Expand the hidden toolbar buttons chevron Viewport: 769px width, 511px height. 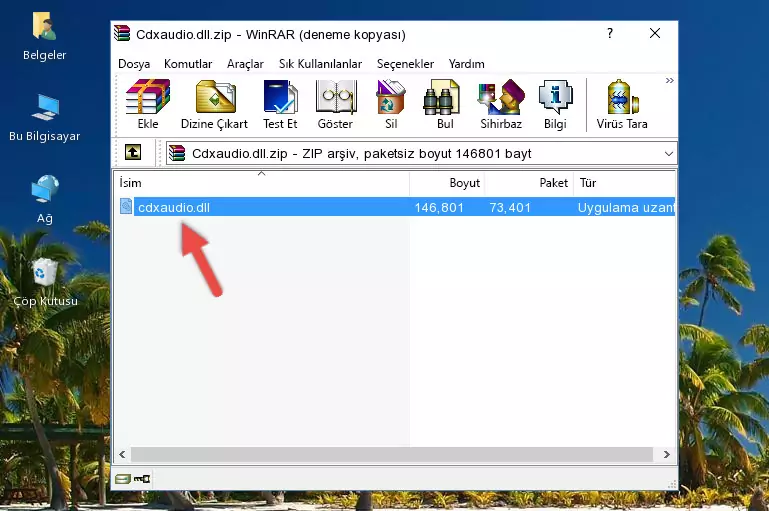tap(669, 80)
